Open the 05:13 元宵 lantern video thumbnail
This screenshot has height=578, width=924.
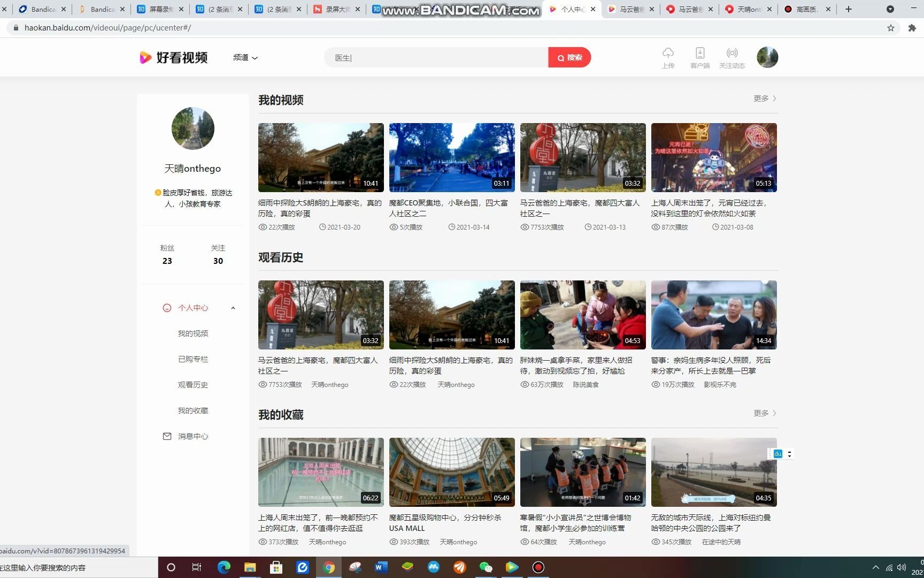(714, 157)
